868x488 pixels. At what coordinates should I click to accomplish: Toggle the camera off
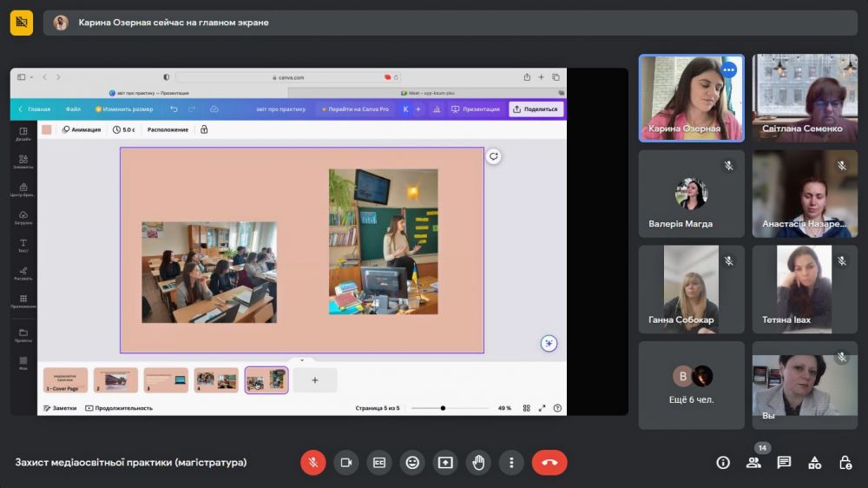346,463
